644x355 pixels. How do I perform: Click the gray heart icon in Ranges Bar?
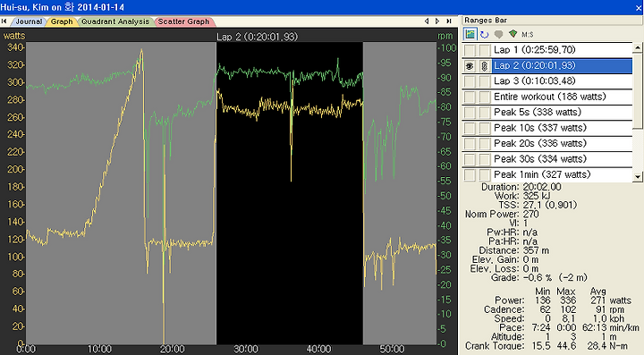pos(498,35)
